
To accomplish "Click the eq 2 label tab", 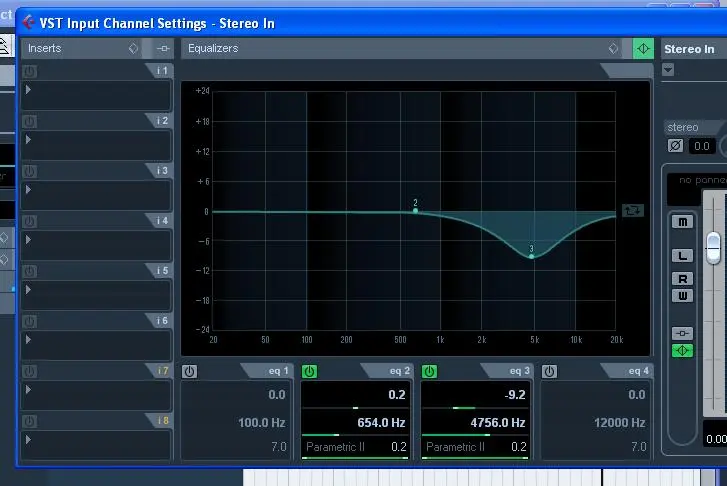I will tap(399, 371).
